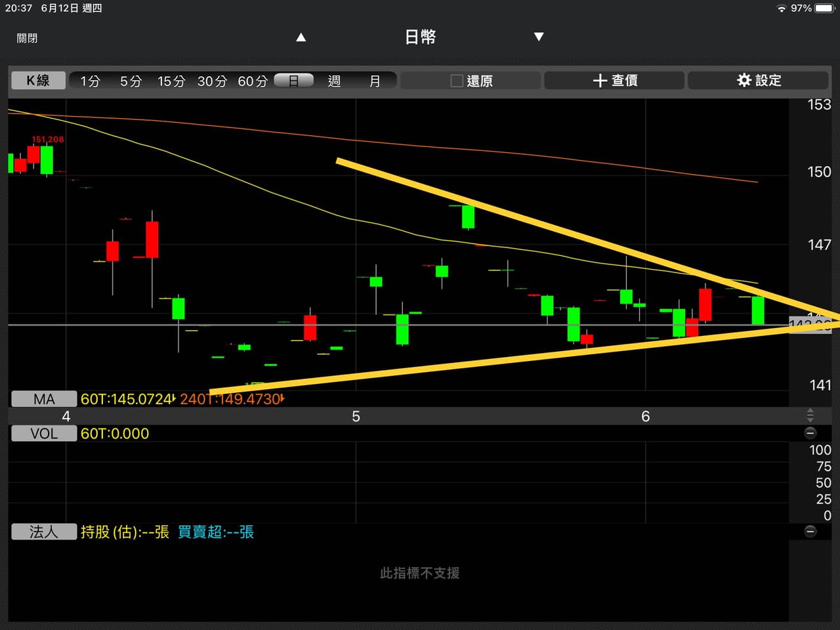Collapse the VOL panel with minus icon
The image size is (840, 630).
[810, 433]
